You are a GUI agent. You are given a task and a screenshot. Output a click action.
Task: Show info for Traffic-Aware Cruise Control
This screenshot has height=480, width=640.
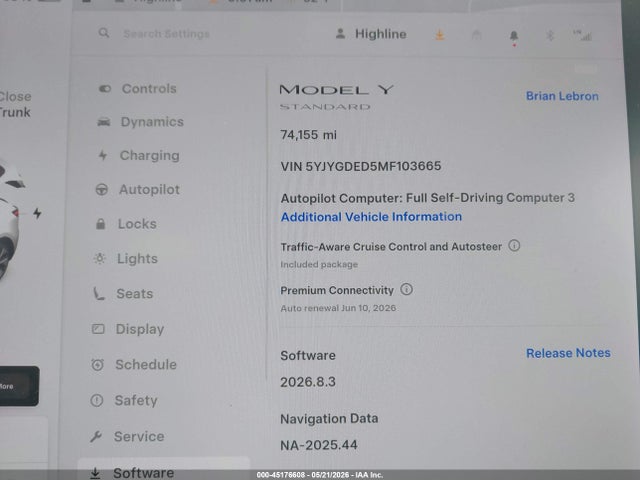(514, 246)
